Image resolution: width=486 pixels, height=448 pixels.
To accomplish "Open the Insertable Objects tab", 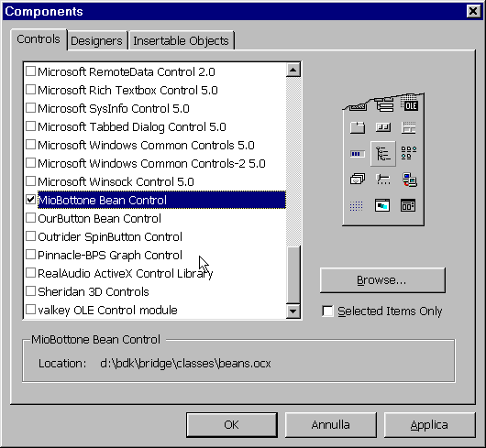I will [x=181, y=41].
